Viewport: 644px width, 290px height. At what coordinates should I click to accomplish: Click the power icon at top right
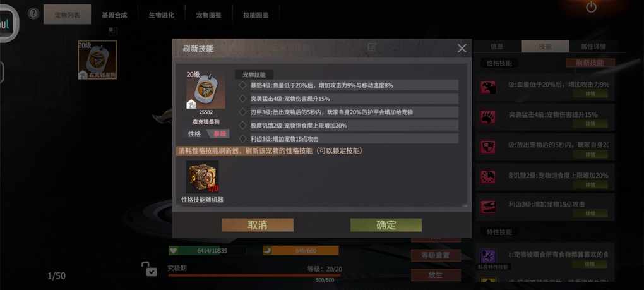(x=591, y=7)
